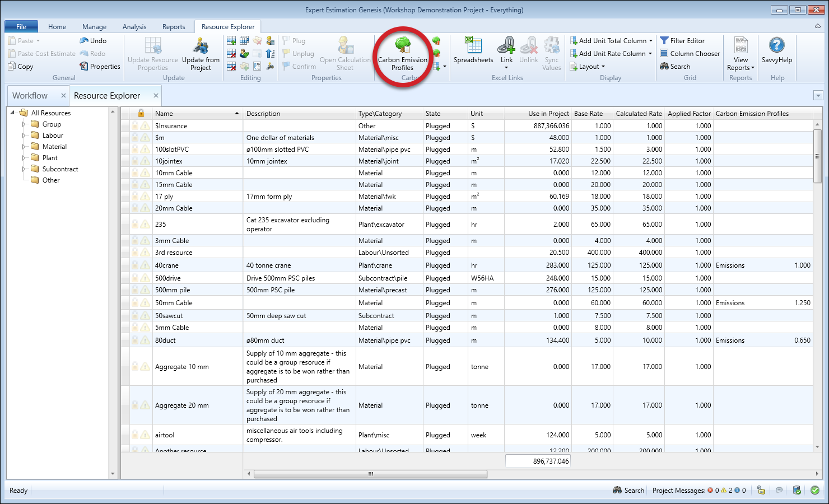Click the Undo button

[x=93, y=41]
